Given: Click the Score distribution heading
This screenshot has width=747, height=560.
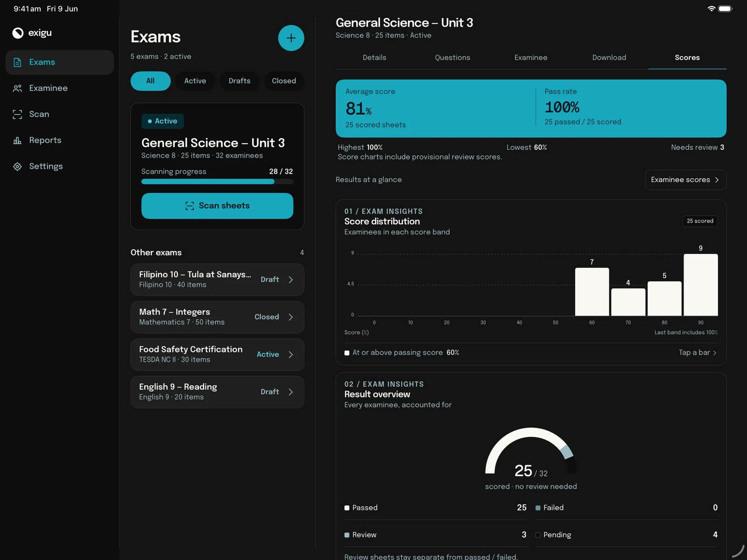Looking at the screenshot, I should tap(382, 222).
